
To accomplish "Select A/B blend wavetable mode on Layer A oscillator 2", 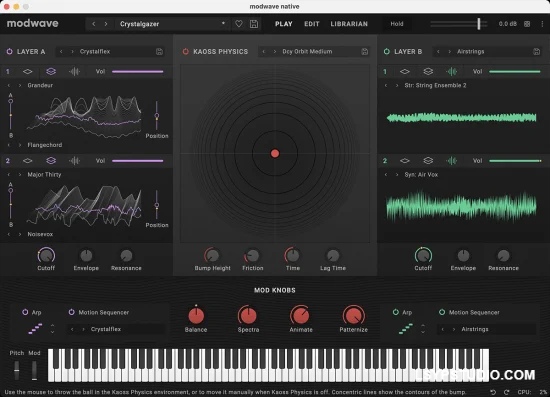I will point(51,161).
